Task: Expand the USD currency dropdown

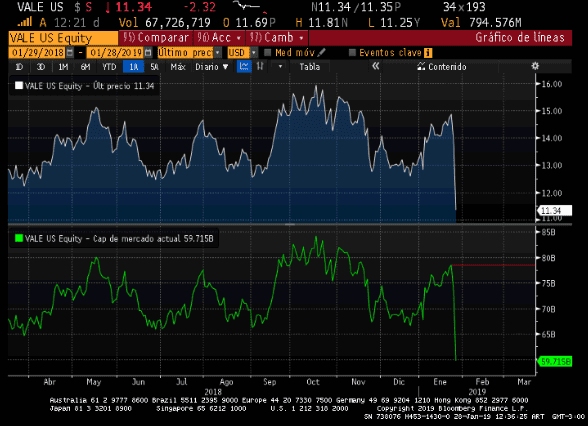Action: tap(254, 52)
